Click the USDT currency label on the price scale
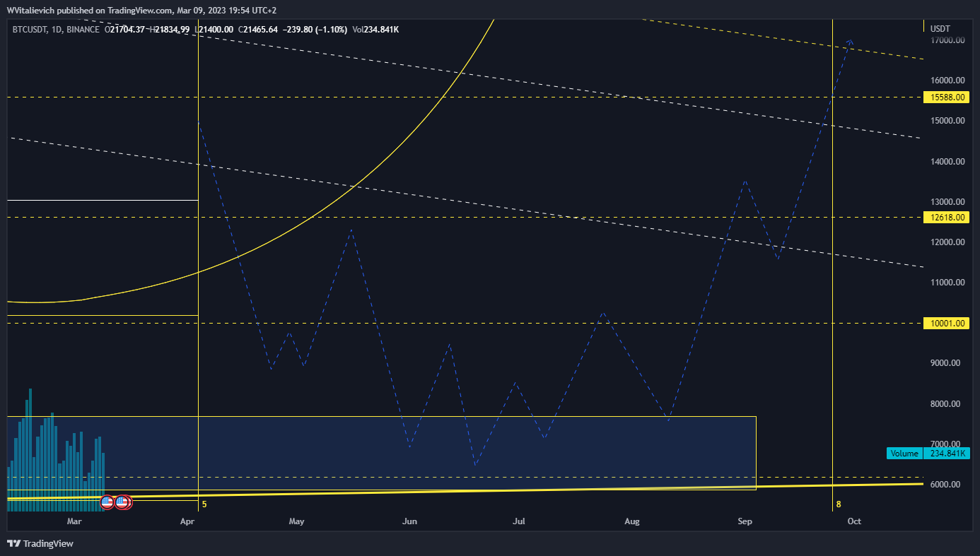This screenshot has height=556, width=980. 940,29
